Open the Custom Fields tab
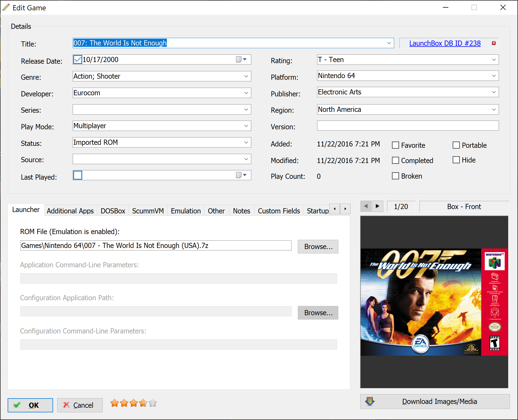Screen dimensions: 518x420 coord(279,211)
